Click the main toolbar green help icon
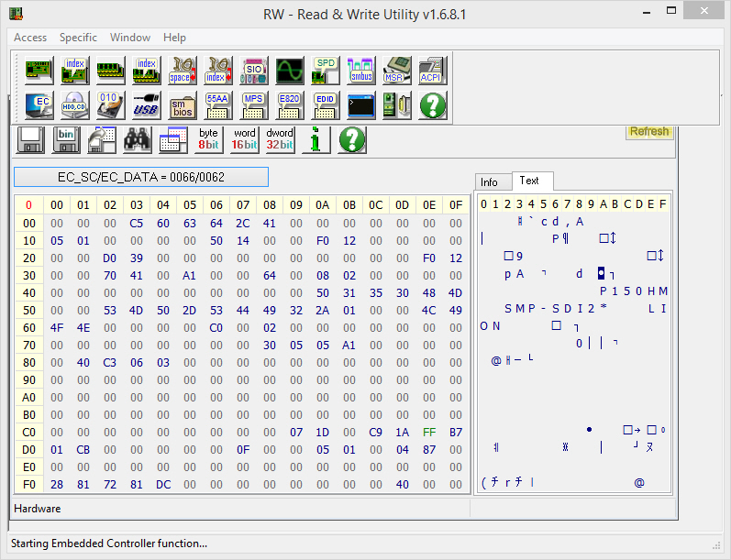731x560 pixels. pos(433,105)
